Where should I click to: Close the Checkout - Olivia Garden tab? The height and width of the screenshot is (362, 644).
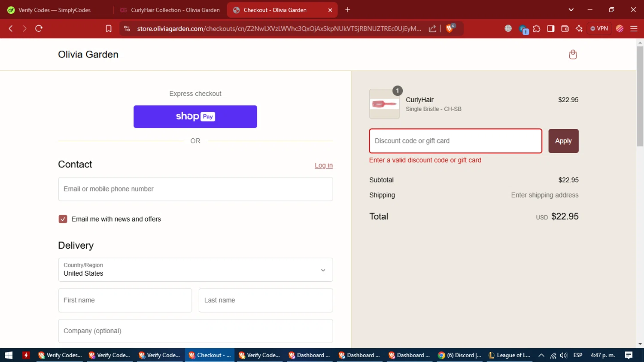pos(330,10)
